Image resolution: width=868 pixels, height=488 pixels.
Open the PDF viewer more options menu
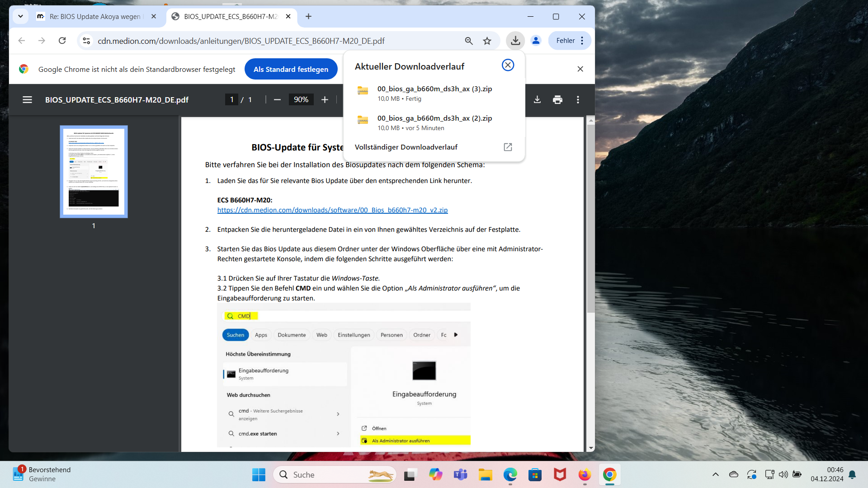click(578, 99)
